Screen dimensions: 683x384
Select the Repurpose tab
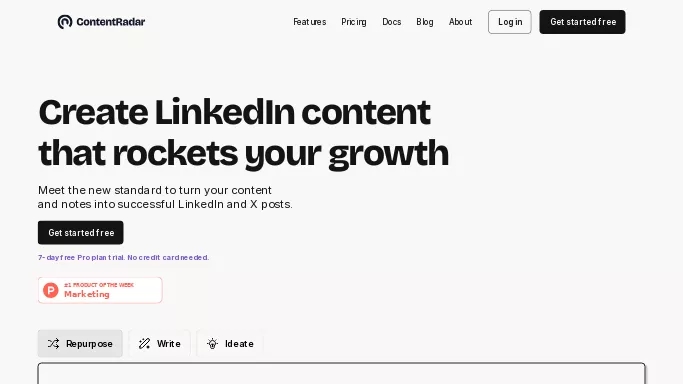click(x=80, y=344)
